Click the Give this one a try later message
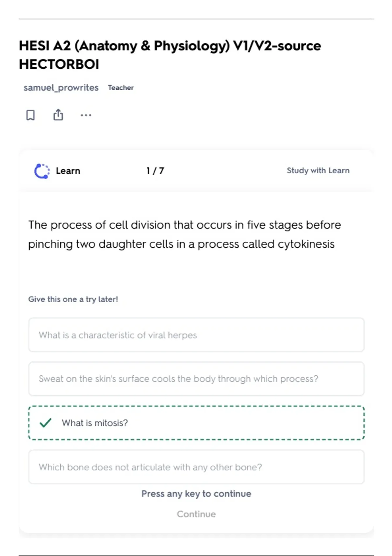The image size is (392, 556). (73, 299)
